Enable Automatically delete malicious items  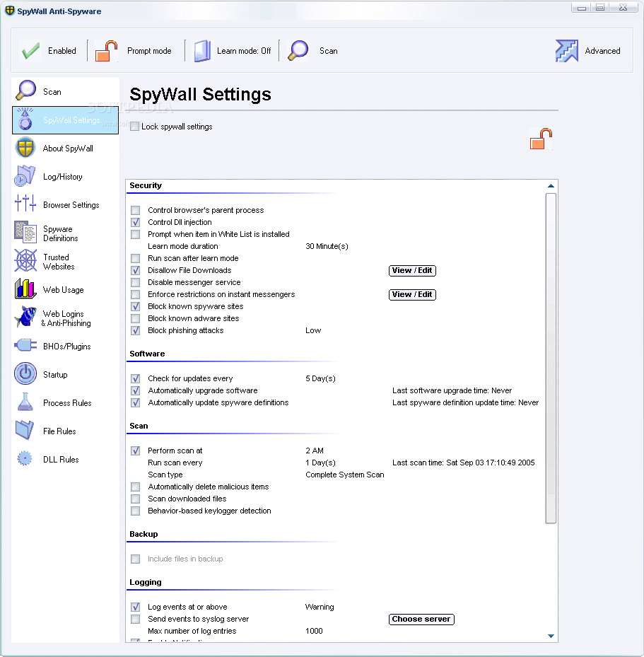[x=135, y=487]
